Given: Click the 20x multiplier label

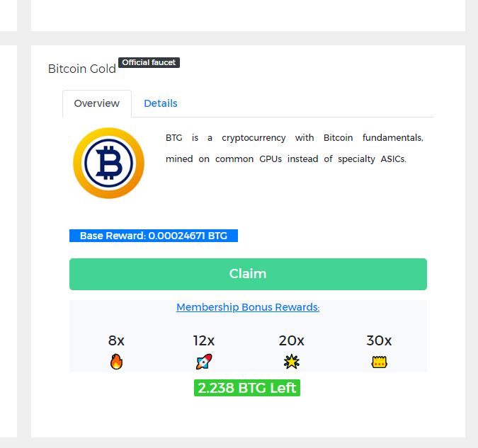Looking at the screenshot, I should (292, 340).
